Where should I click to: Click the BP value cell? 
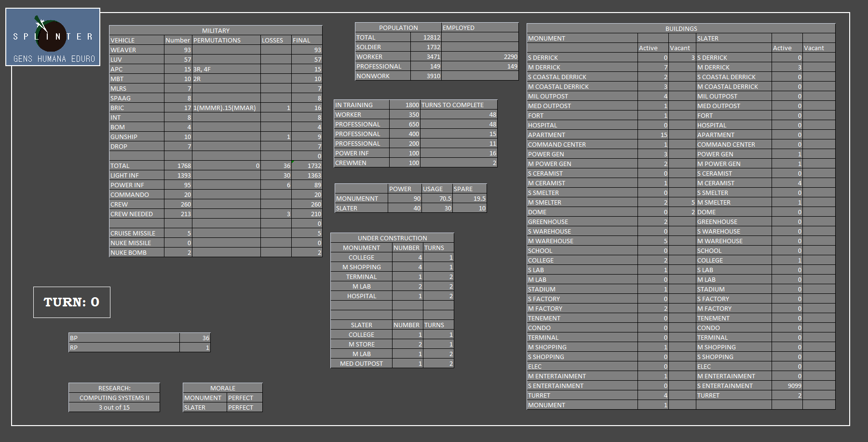point(195,338)
